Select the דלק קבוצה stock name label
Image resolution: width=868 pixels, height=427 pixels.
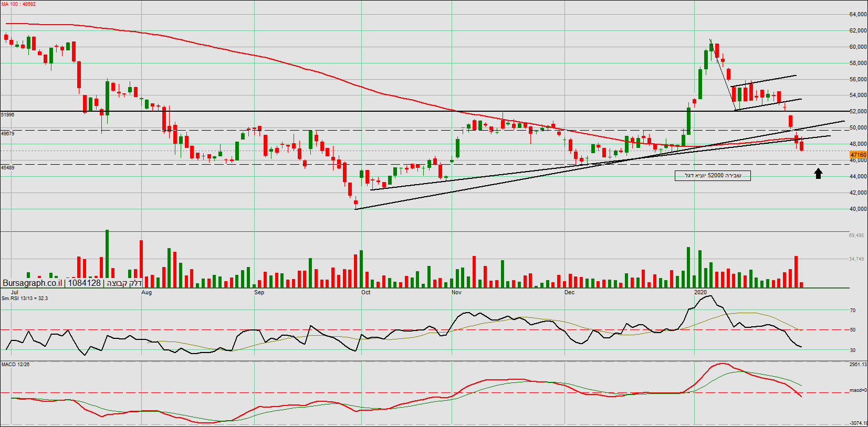124,283
